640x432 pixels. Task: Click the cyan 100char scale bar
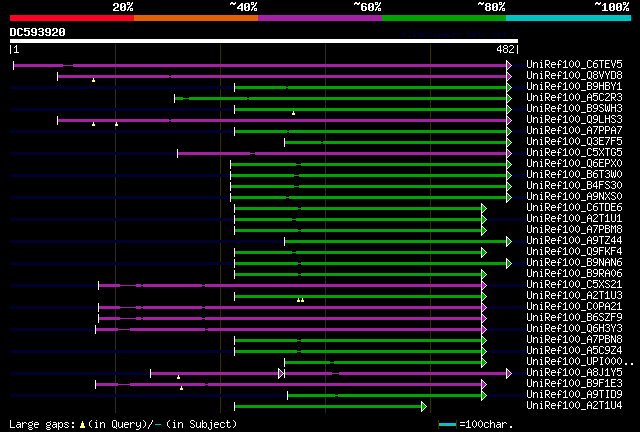pyautogui.click(x=447, y=425)
